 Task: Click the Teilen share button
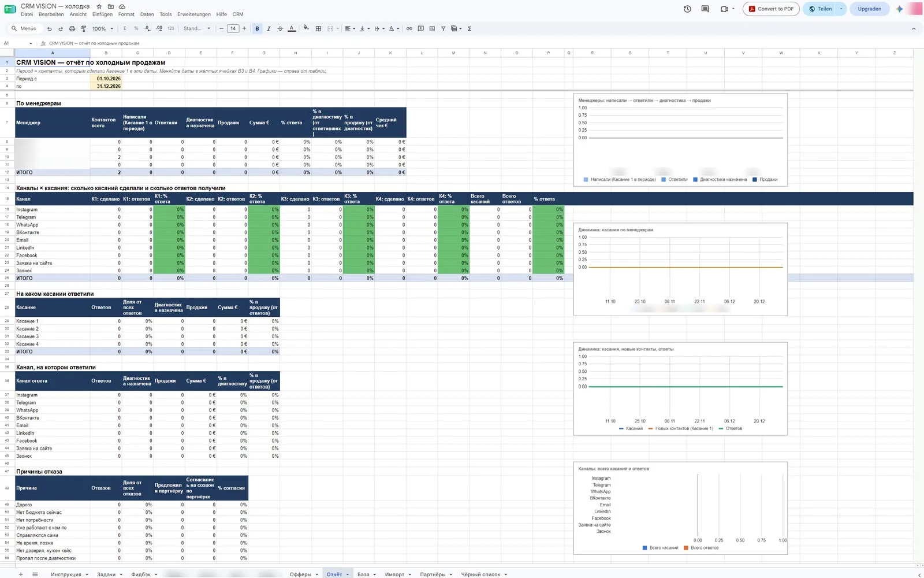coord(820,9)
